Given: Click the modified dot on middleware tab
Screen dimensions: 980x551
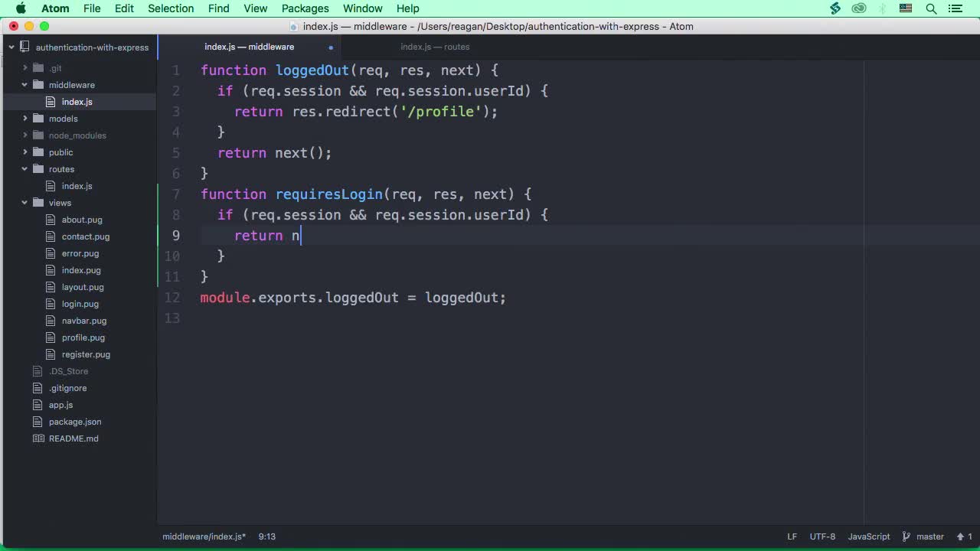Looking at the screenshot, I should (x=331, y=47).
